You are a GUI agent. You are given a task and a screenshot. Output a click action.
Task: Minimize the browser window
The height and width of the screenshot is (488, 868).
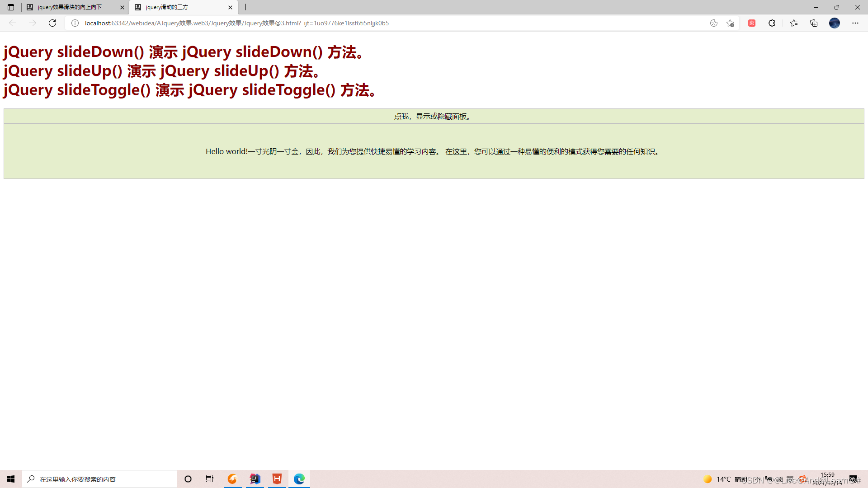816,7
